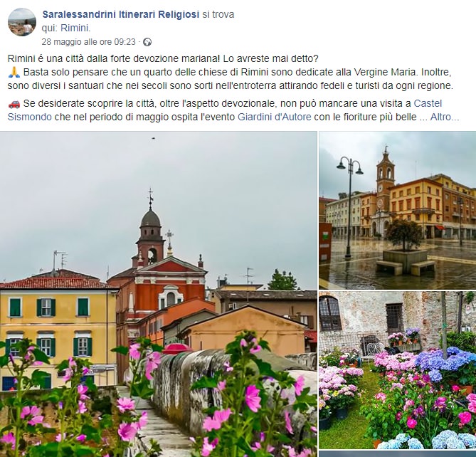Click the 'Lo avreste mai detto?' question
The width and height of the screenshot is (476, 457).
tap(270, 58)
